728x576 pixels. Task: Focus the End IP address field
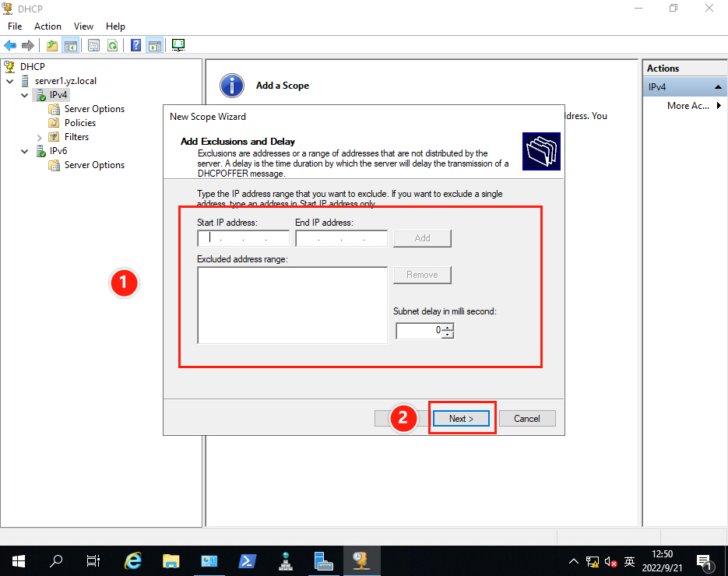click(341, 238)
